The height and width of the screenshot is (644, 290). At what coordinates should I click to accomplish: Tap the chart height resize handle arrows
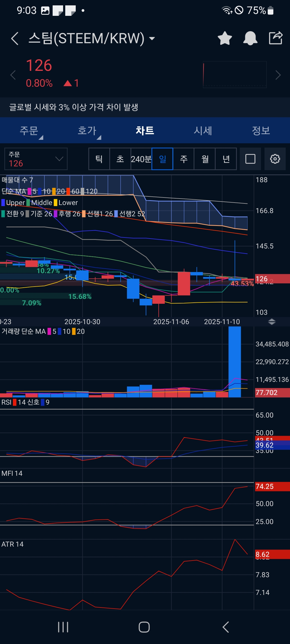[272, 322]
